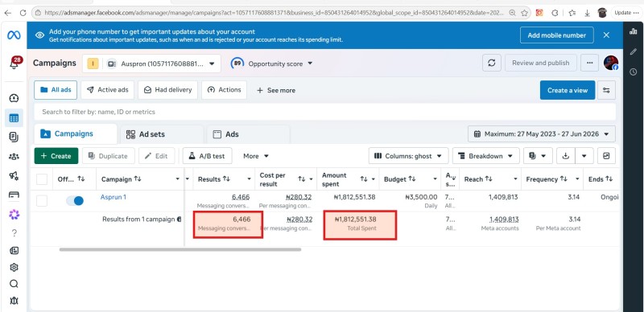
Task: Tick the select-all header checkbox
Action: [42, 179]
